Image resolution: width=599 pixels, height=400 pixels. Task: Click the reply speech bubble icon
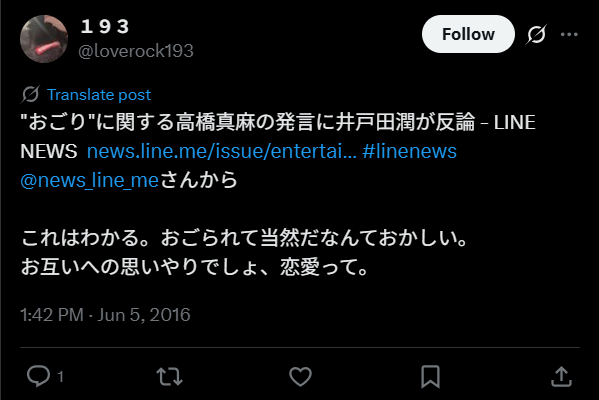tap(39, 376)
